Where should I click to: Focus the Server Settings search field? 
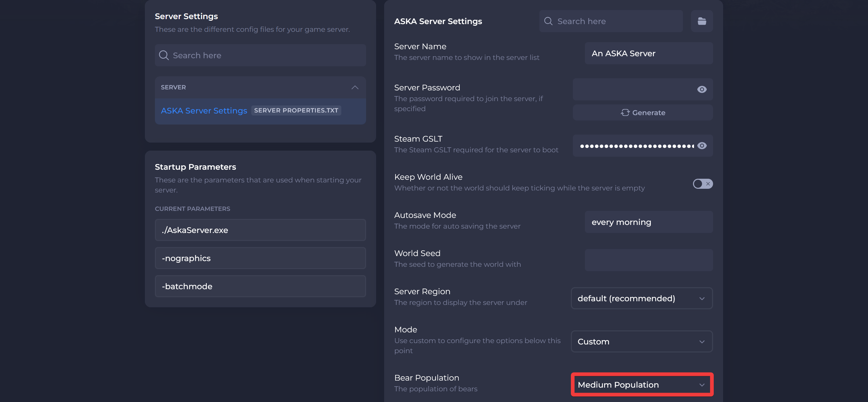[x=260, y=55]
